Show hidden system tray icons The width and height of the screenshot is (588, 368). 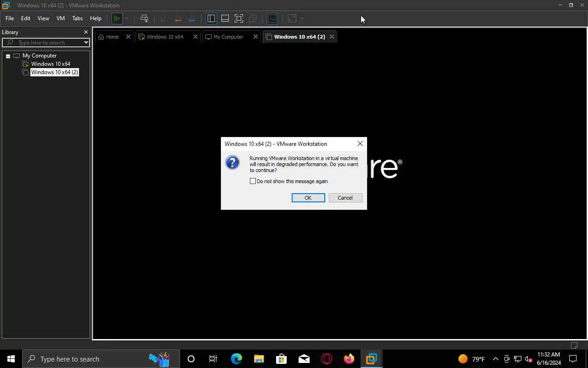(495, 359)
